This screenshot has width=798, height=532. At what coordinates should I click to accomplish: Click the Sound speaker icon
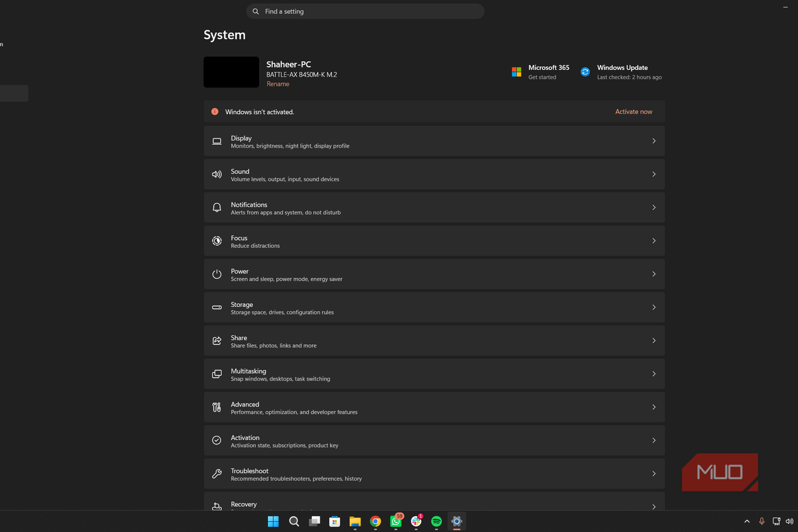point(217,175)
